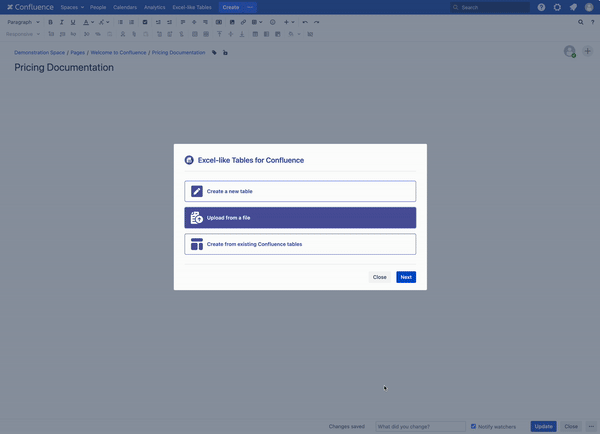Click the Bold formatting icon
This screenshot has width=600, height=434.
pyautogui.click(x=50, y=21)
